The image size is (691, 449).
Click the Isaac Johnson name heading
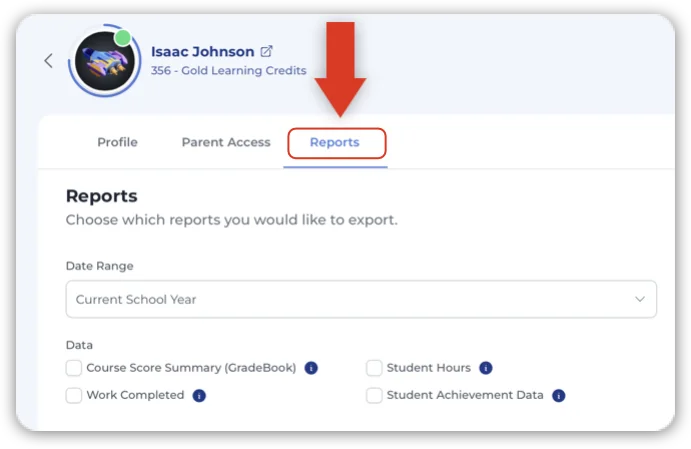(x=203, y=52)
